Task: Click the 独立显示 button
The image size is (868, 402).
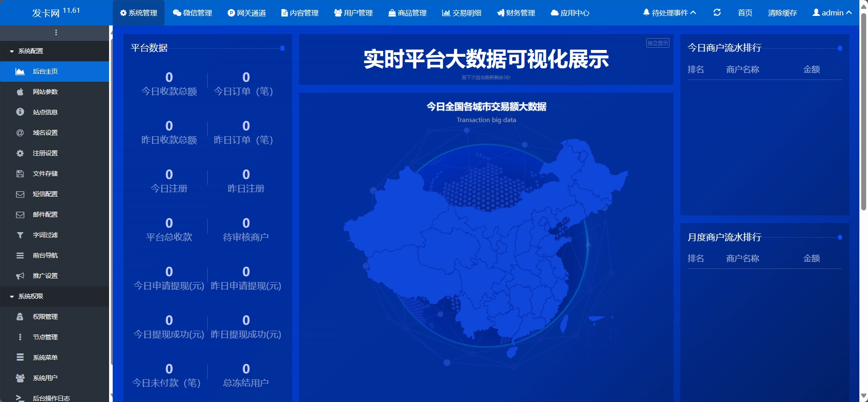Action: coord(658,43)
